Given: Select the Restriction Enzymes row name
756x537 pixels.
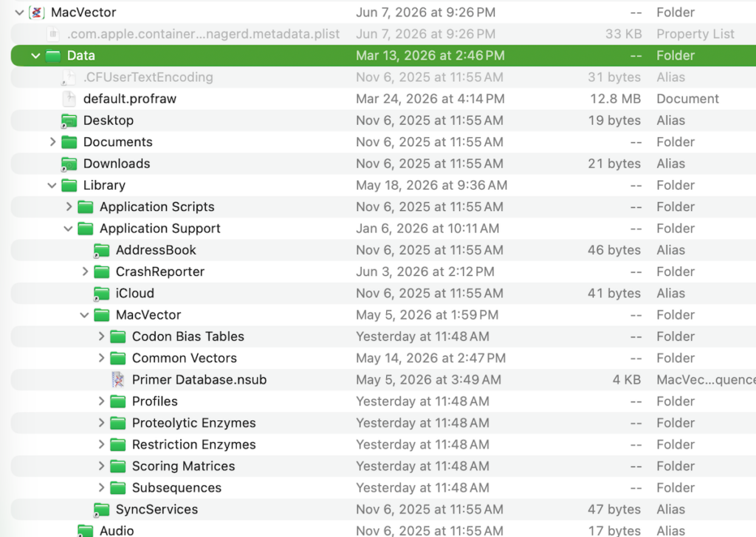Looking at the screenshot, I should pos(194,445).
